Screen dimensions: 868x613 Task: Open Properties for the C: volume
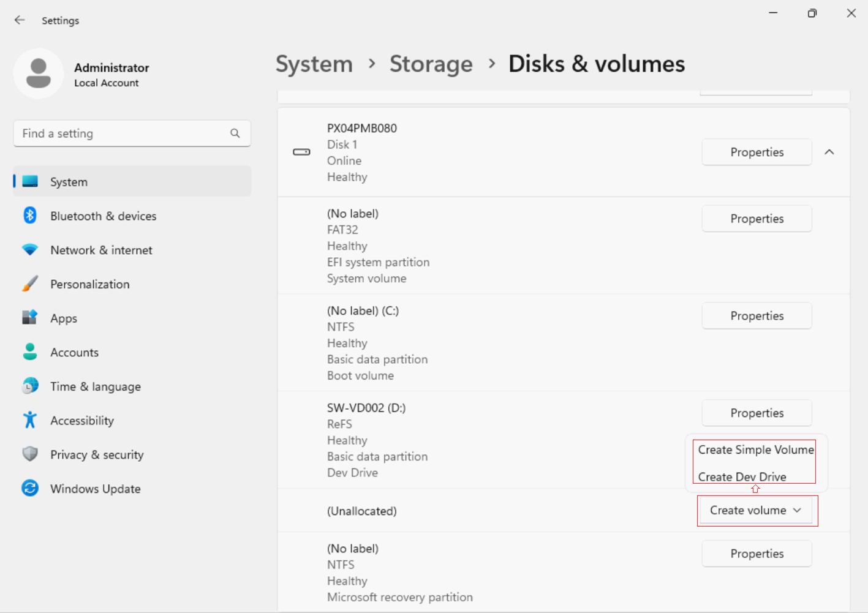click(x=757, y=316)
